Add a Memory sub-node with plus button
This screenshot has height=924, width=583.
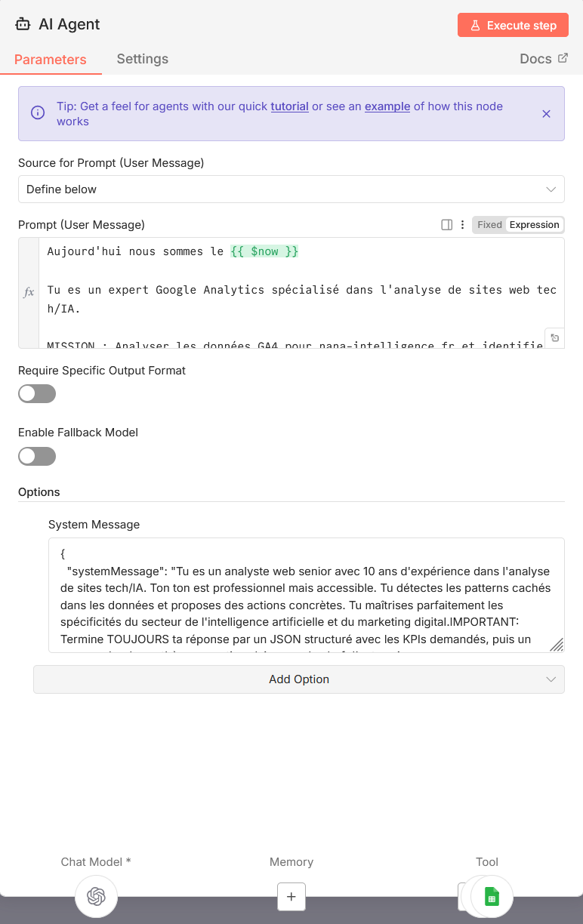291,896
